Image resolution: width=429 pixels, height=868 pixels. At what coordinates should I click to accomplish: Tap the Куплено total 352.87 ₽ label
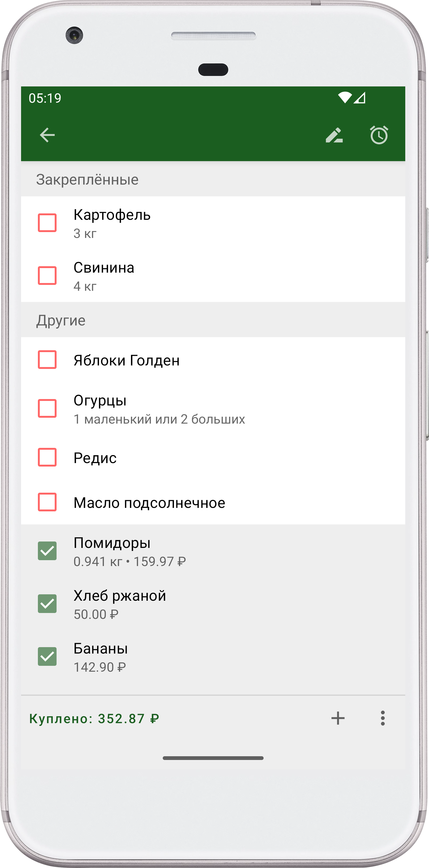[x=94, y=718]
